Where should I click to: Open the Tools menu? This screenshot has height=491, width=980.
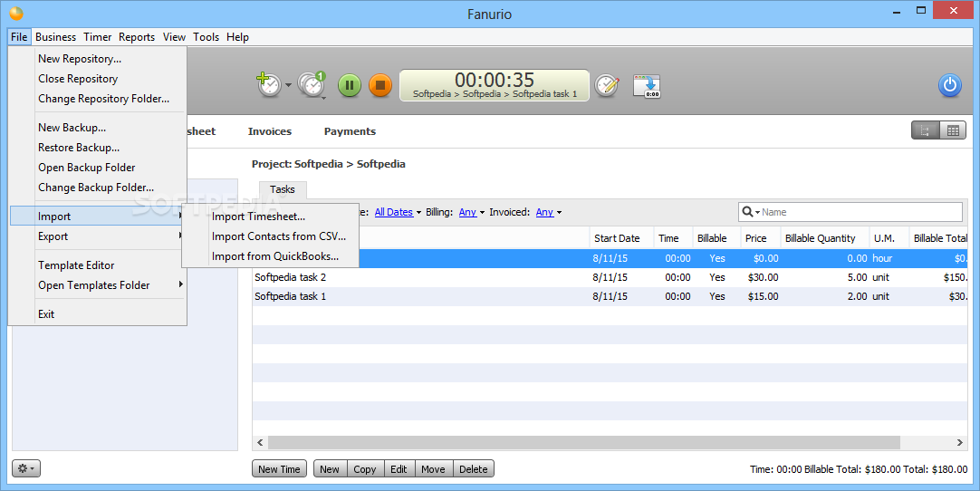pyautogui.click(x=206, y=37)
